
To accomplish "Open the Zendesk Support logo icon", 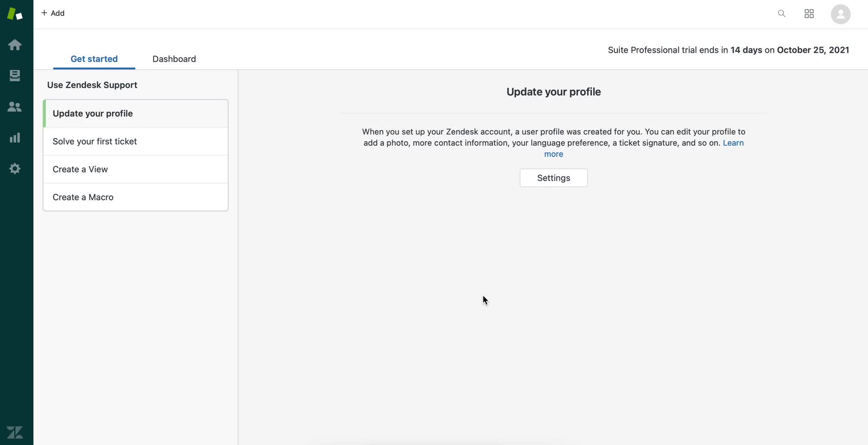I will (14, 14).
